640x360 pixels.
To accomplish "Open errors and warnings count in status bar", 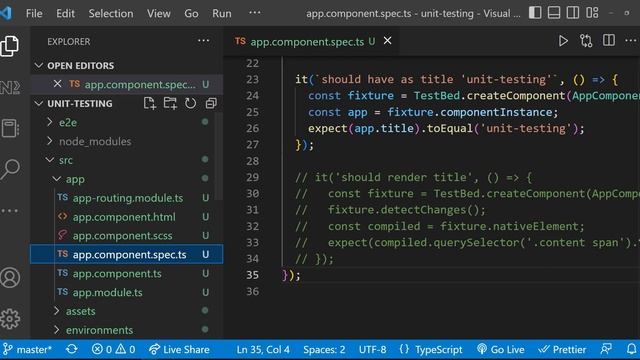I will [113, 349].
